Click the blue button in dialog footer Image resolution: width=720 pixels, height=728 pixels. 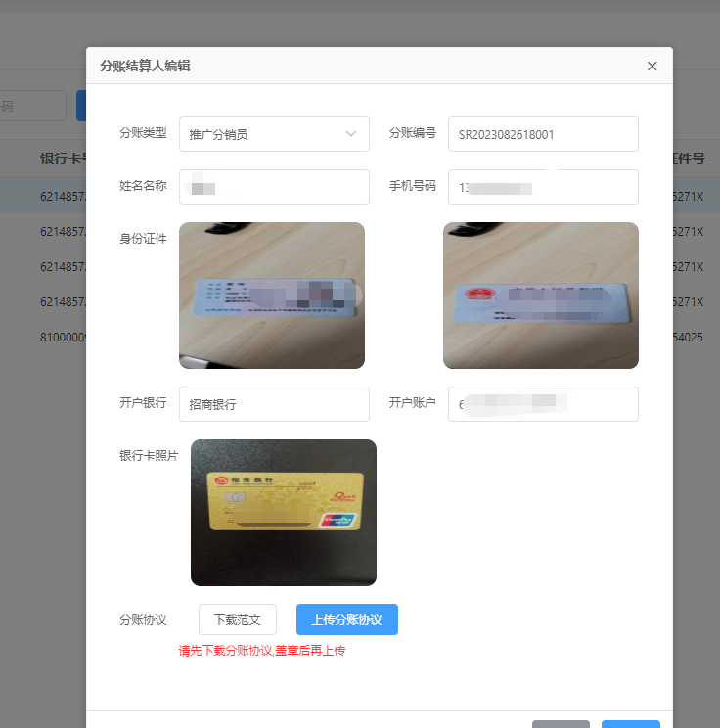coord(630,724)
